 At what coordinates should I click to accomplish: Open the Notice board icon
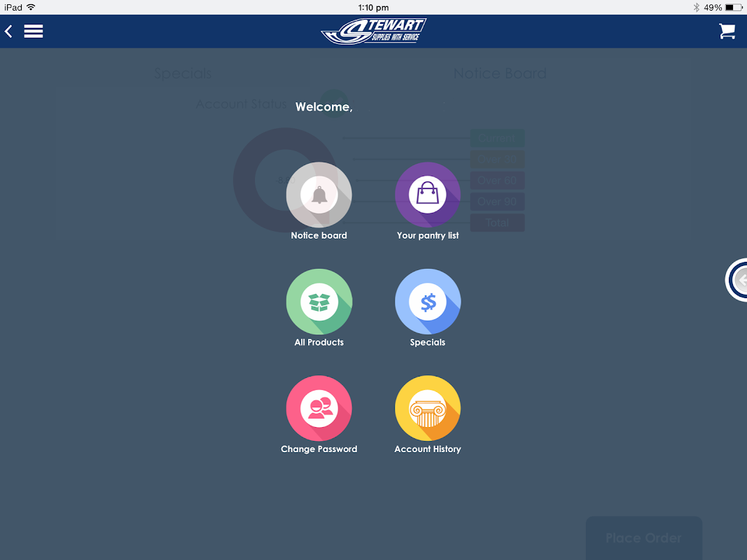[319, 195]
